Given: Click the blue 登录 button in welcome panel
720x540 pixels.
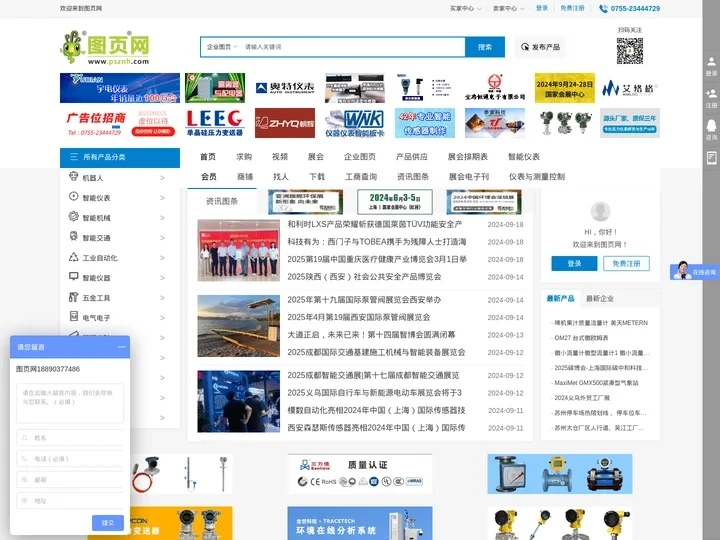Looking at the screenshot, I should click(x=574, y=264).
